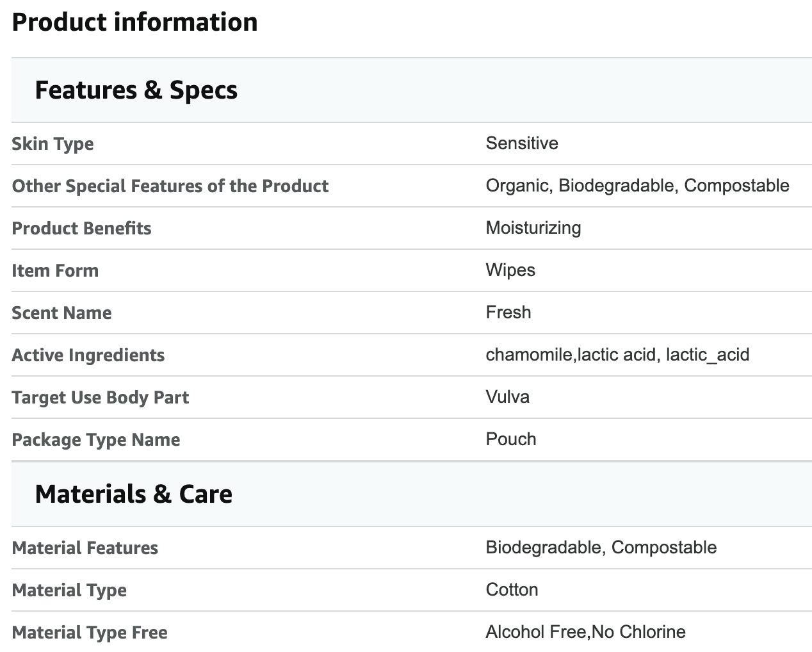
Task: Click the Moisturizing benefit value
Action: point(533,228)
